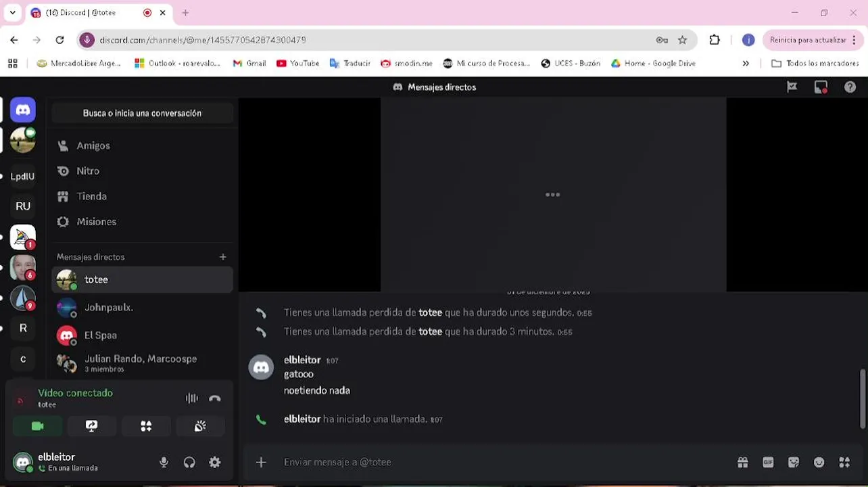The width and height of the screenshot is (868, 487).
Task: Select the El Spaa direct message
Action: 142,335
